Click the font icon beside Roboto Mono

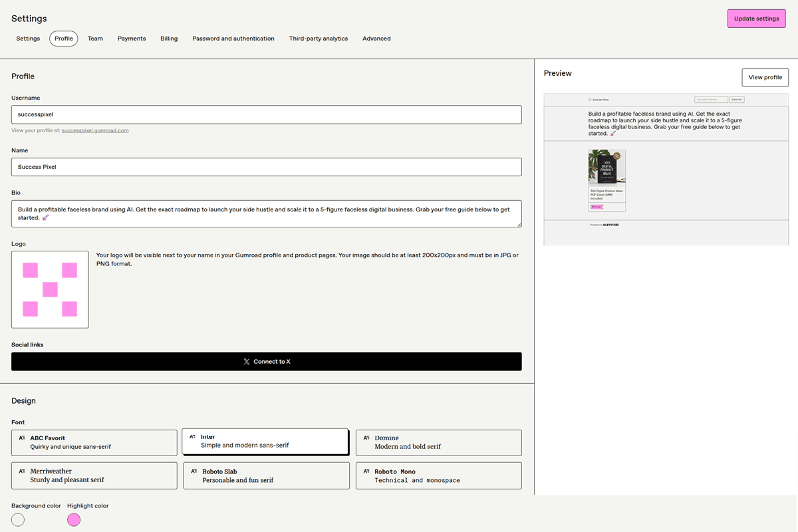click(x=366, y=471)
